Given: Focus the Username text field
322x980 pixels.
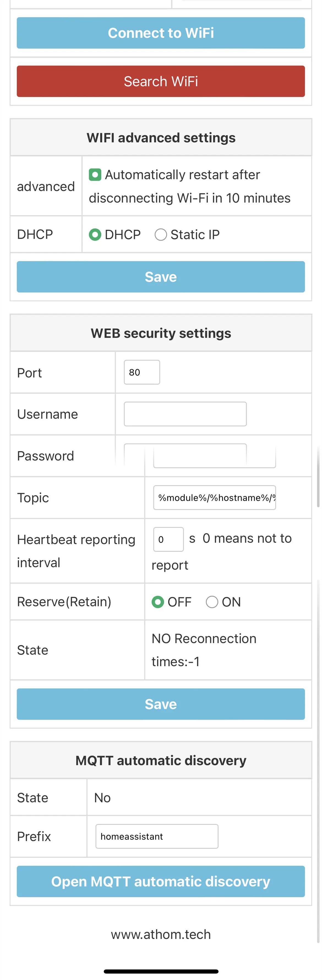Looking at the screenshot, I should click(185, 414).
